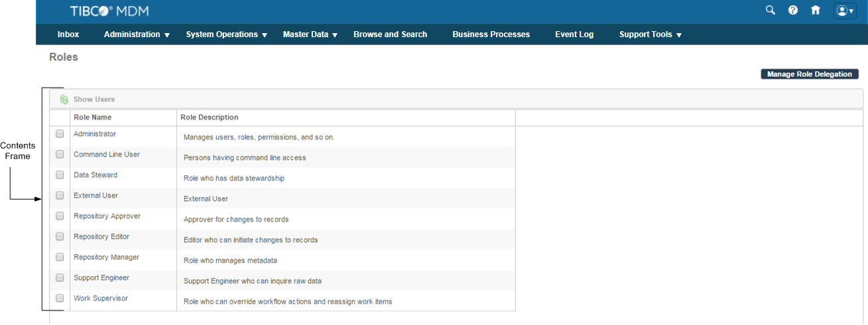This screenshot has width=868, height=325.
Task: Click the External User role name
Action: pyautogui.click(x=96, y=196)
